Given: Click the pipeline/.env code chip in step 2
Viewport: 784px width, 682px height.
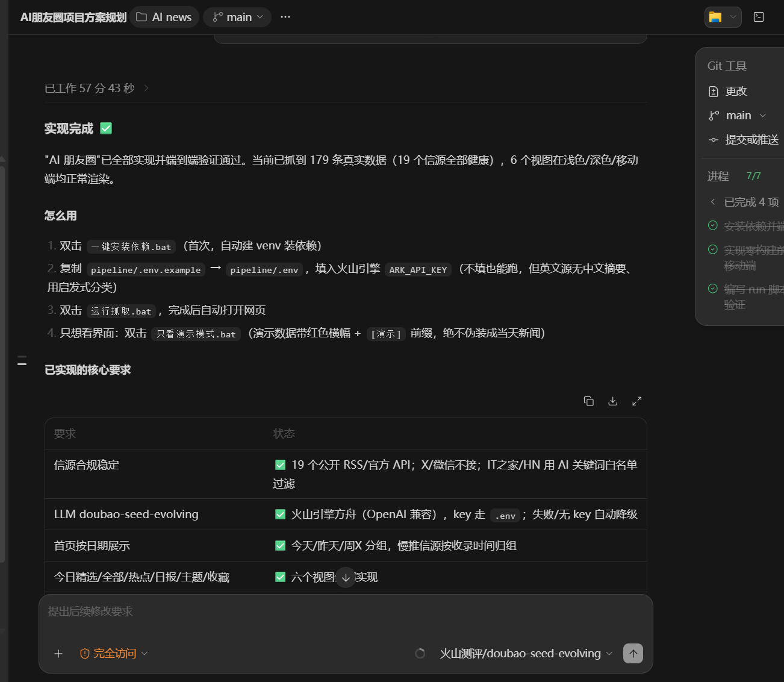Looking at the screenshot, I should pos(264,270).
